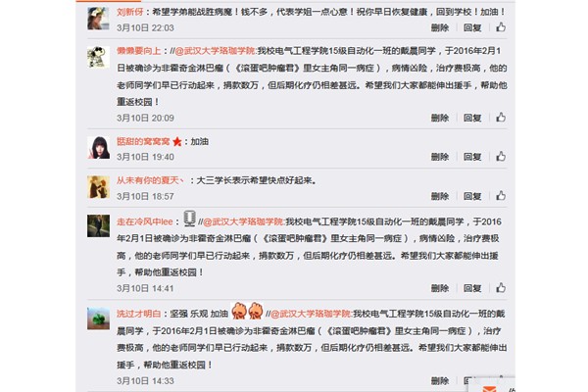
Task: Reply to the comment posted at 18:57
Action: [x=472, y=196]
